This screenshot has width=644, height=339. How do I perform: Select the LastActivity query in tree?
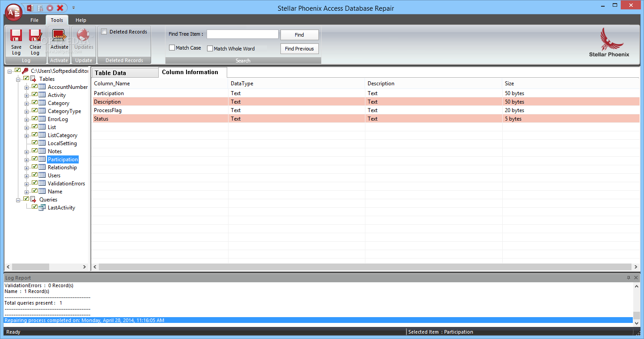61,208
